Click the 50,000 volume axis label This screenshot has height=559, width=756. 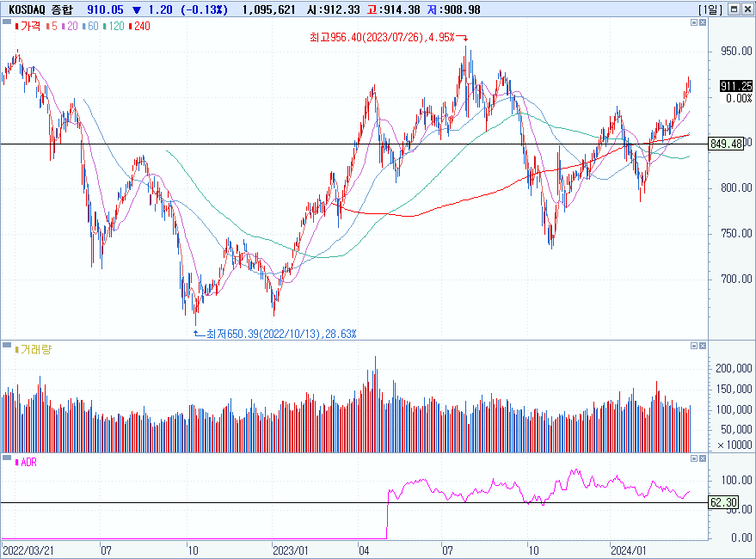(736, 429)
